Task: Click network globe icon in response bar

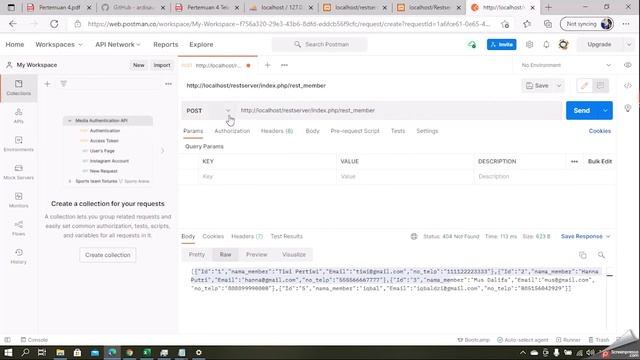Action: click(414, 236)
